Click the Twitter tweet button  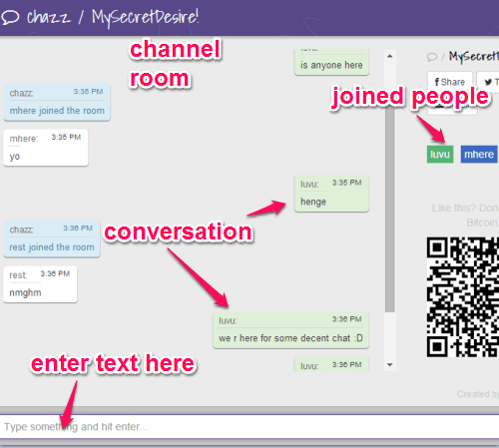pos(489,82)
